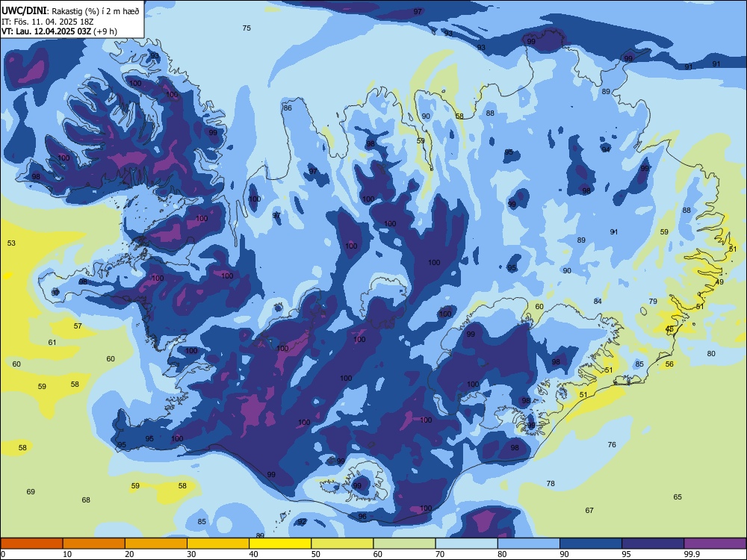Click the map value "96" on the south coast

pyautogui.click(x=362, y=517)
